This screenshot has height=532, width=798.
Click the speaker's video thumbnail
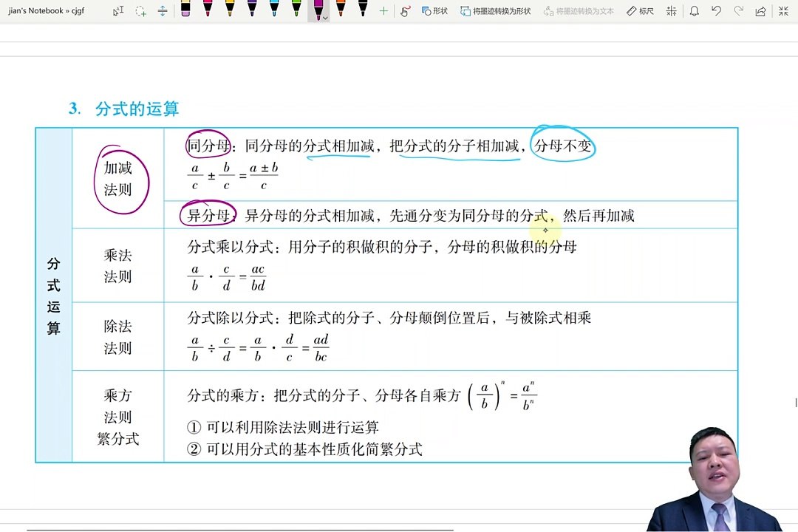pyautogui.click(x=715, y=480)
